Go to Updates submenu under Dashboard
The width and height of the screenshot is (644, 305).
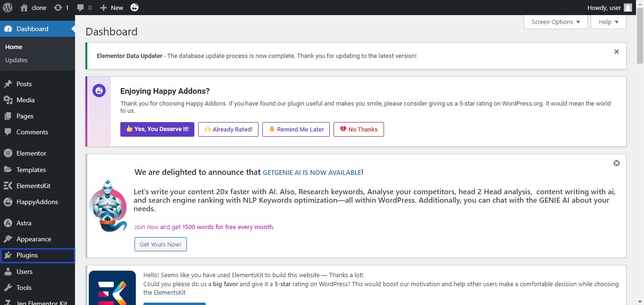17,60
